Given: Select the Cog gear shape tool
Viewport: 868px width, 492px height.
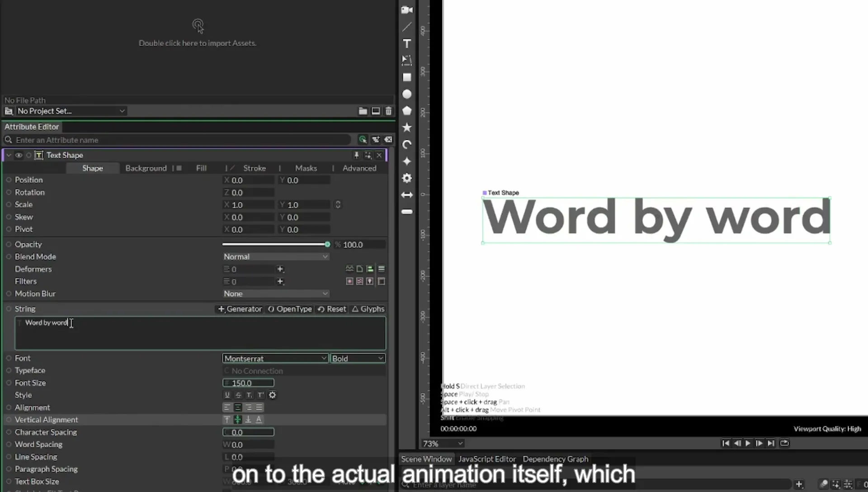Looking at the screenshot, I should pyautogui.click(x=407, y=178).
